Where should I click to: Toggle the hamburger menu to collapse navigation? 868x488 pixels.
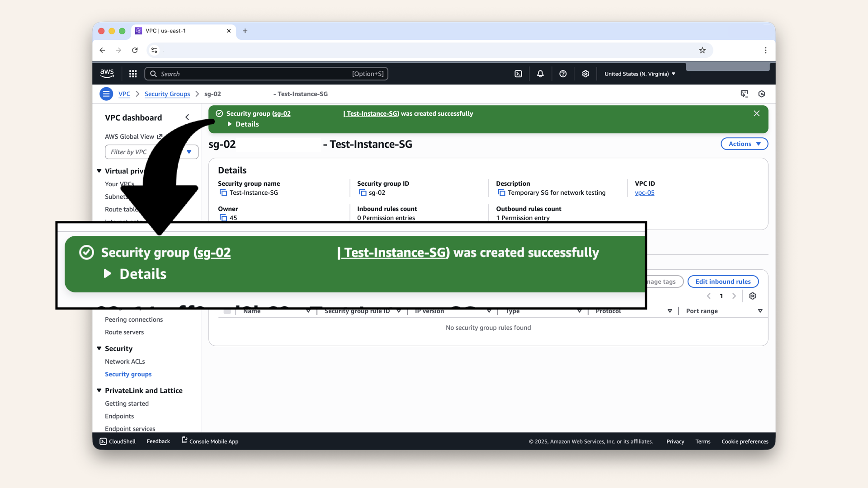pyautogui.click(x=106, y=94)
